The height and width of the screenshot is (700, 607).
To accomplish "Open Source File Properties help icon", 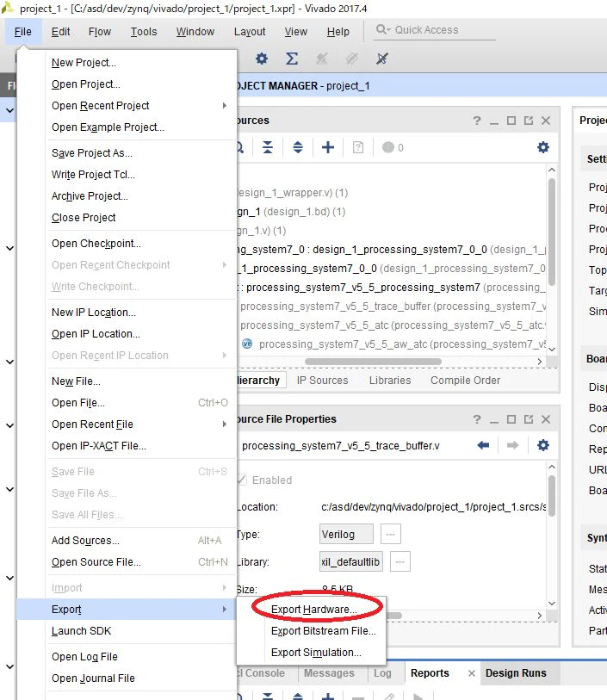I will pyautogui.click(x=477, y=419).
